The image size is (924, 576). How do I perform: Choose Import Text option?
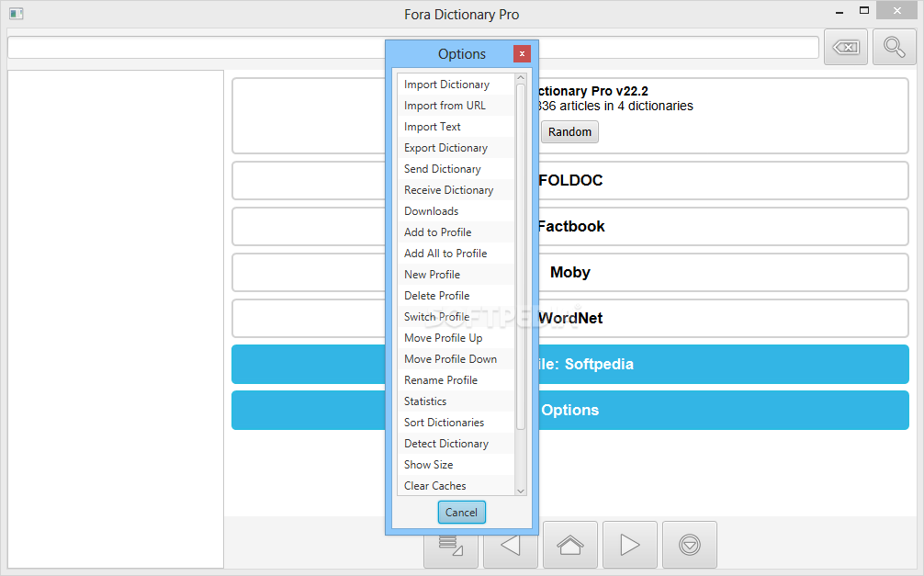pyautogui.click(x=456, y=127)
